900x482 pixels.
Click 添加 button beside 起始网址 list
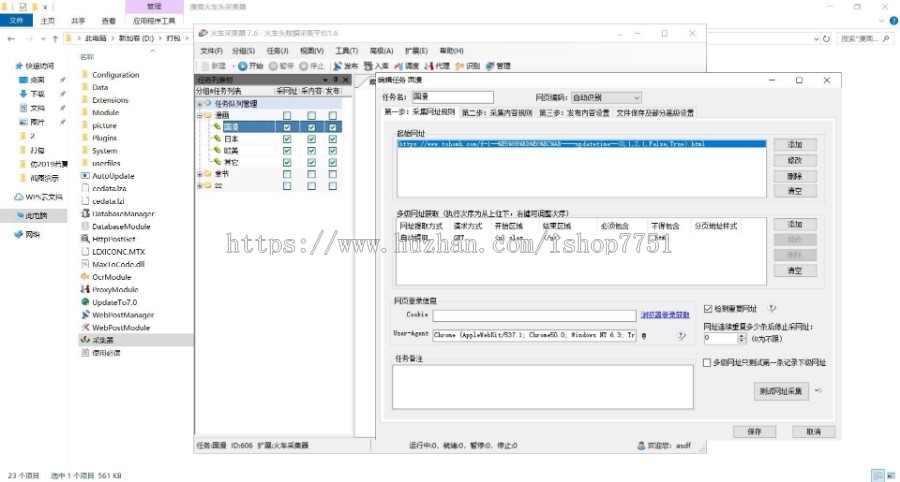795,145
